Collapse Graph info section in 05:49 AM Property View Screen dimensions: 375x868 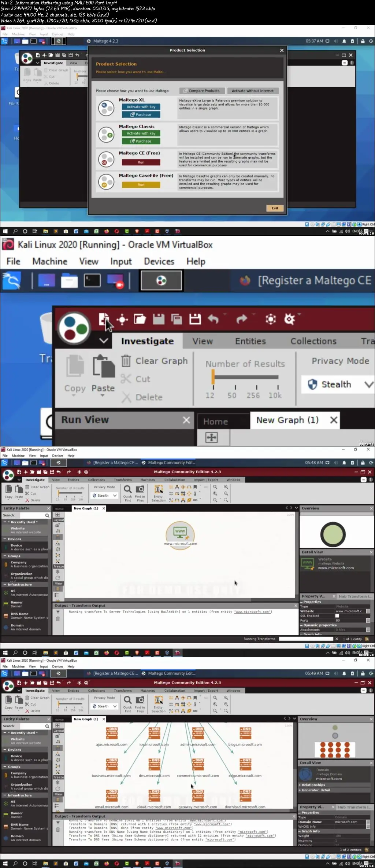299,831
